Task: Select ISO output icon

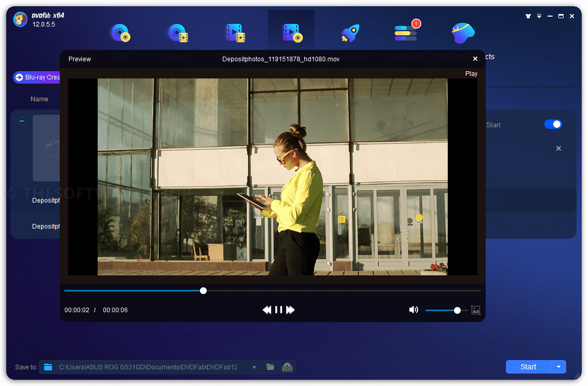Action: tap(287, 367)
